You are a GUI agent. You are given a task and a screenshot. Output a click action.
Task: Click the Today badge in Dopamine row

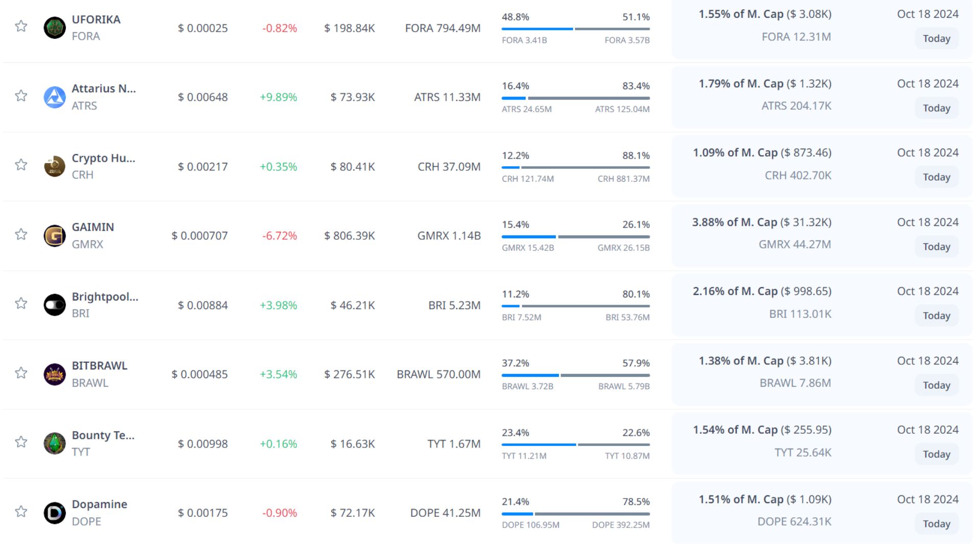(x=936, y=524)
